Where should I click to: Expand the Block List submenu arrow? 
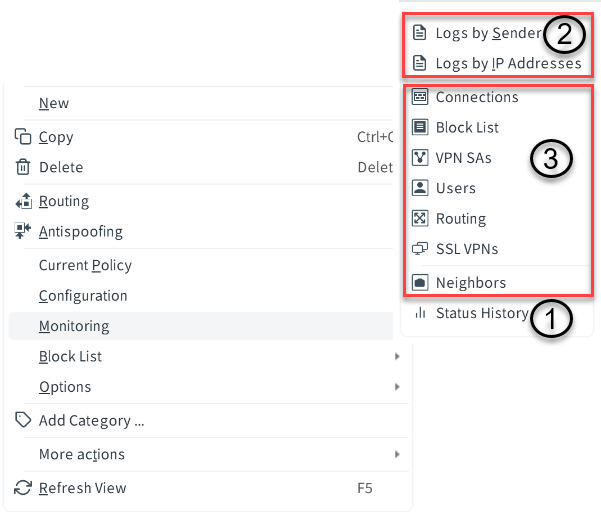397,356
